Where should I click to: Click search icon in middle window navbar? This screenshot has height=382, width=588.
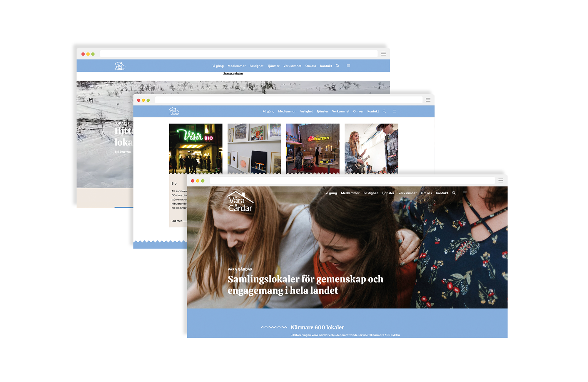[384, 111]
